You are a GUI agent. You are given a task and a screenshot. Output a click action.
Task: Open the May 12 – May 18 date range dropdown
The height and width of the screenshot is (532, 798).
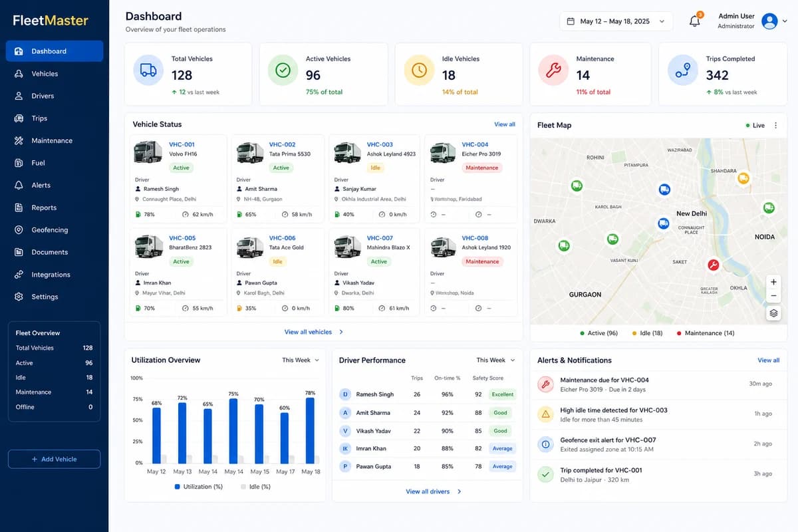616,21
